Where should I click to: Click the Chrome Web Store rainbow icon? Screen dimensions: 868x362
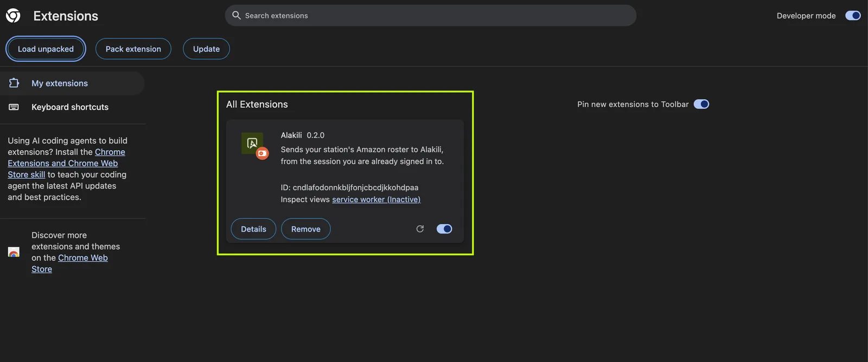click(x=14, y=252)
